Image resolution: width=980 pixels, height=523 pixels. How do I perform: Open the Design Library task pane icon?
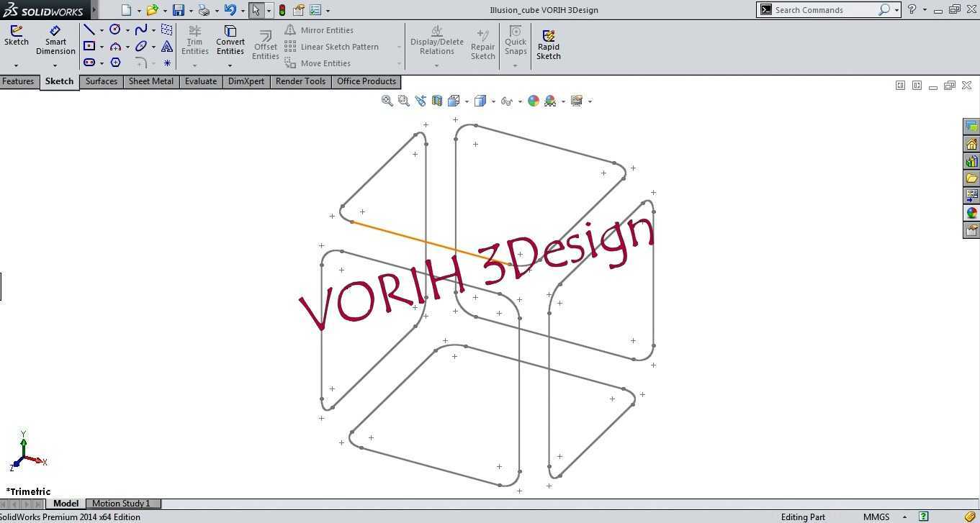[972, 161]
